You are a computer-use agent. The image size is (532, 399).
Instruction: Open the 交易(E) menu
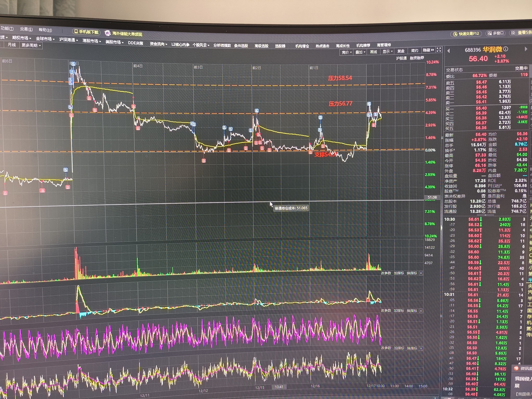[x=26, y=29]
